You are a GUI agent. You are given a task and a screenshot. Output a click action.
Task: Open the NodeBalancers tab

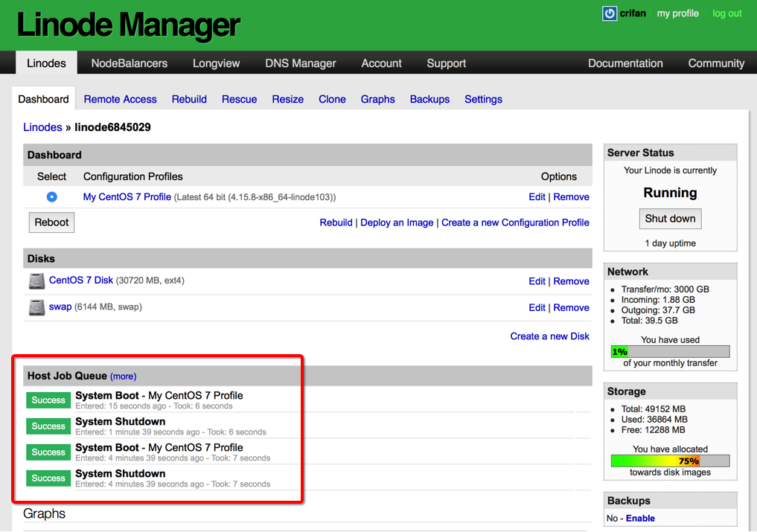pos(130,63)
